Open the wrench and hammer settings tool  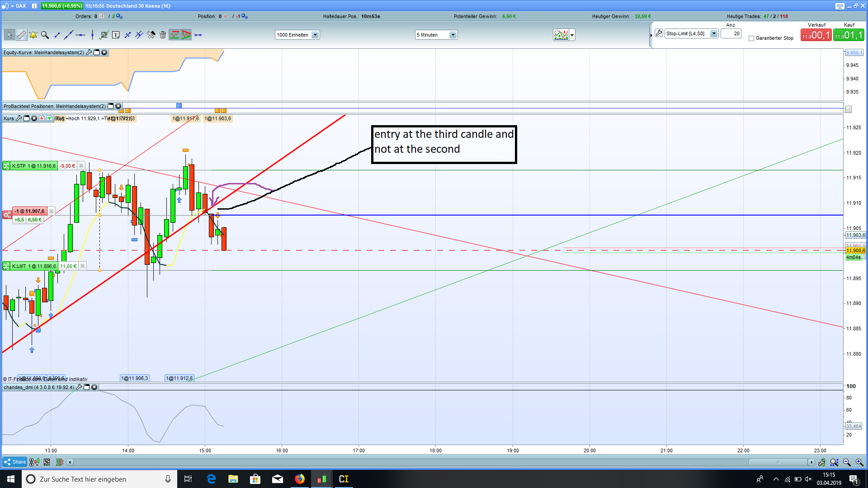point(151,35)
